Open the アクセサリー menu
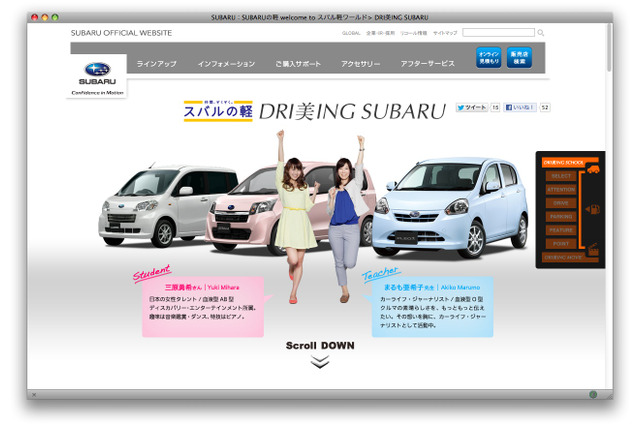Image resolution: width=640 pixels, height=426 pixels. (360, 64)
